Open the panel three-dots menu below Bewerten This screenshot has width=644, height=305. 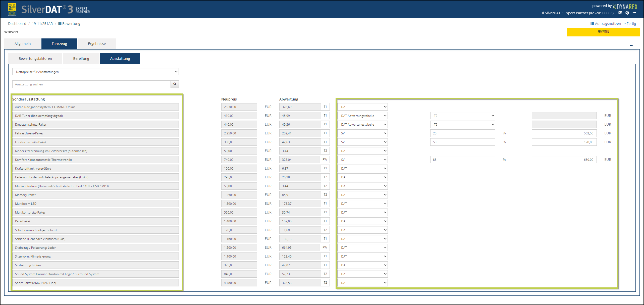[x=631, y=46]
